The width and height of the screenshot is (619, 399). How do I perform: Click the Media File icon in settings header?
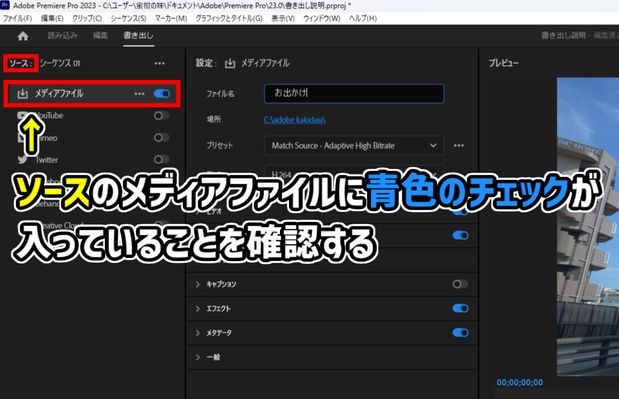coord(230,63)
